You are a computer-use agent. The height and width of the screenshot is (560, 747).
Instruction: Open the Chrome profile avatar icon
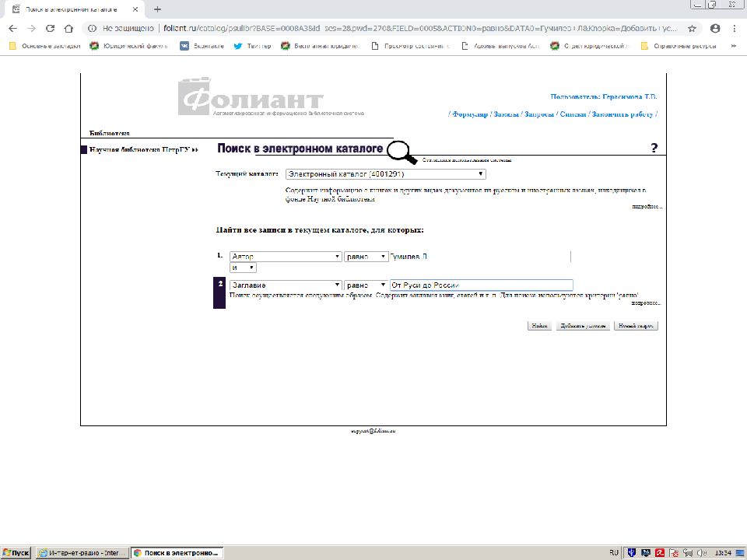[x=715, y=28]
